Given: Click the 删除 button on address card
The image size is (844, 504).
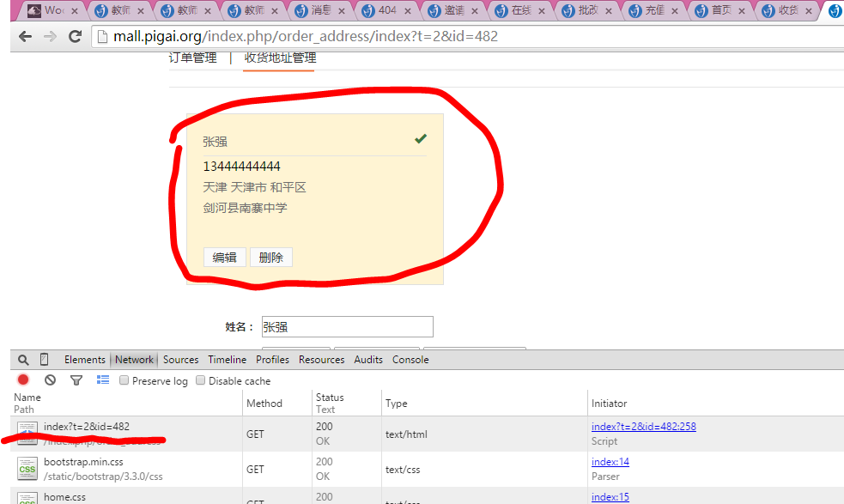Looking at the screenshot, I should pyautogui.click(x=270, y=258).
